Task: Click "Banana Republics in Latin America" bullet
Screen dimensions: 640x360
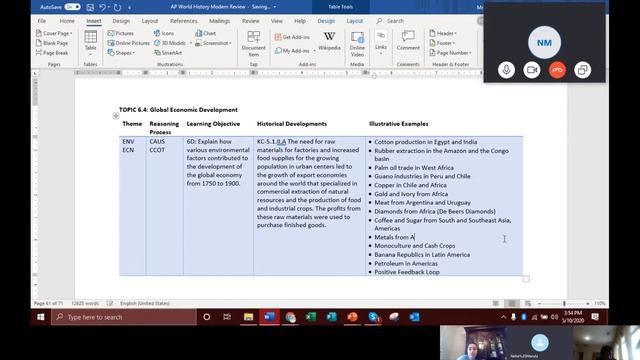Action: 422,254
